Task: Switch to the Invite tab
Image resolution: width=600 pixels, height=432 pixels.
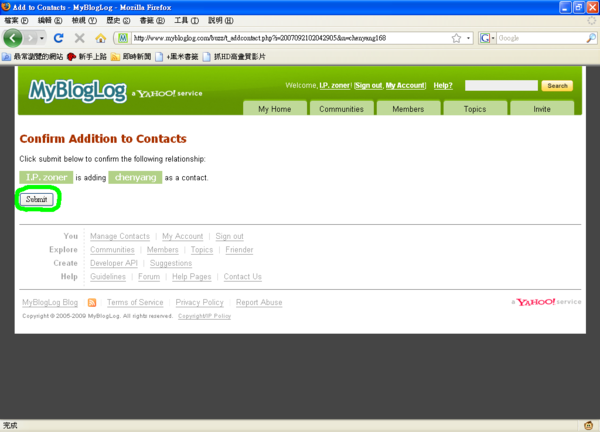Action: [542, 109]
